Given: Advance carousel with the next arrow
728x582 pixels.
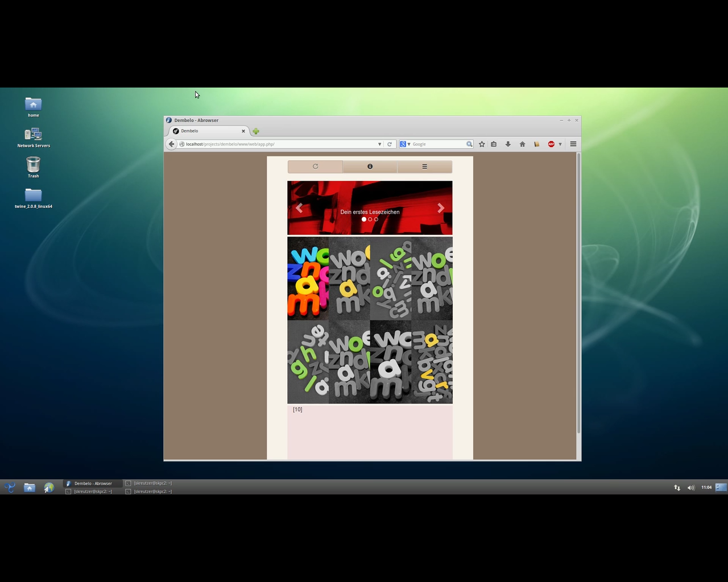Looking at the screenshot, I should (441, 209).
